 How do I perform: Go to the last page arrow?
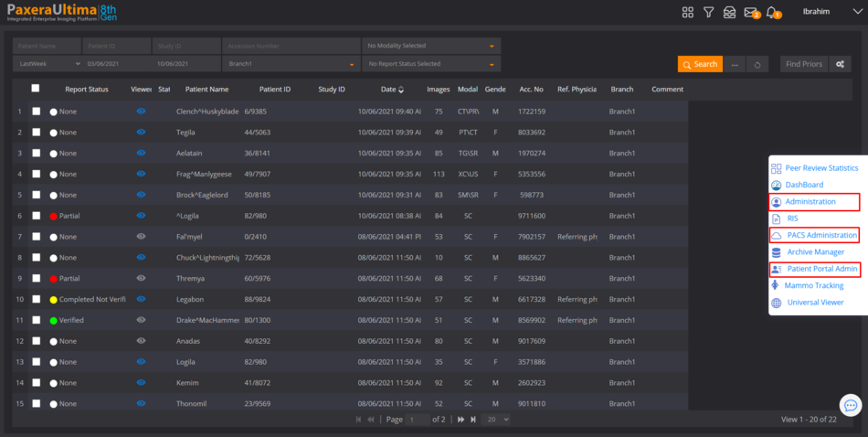pyautogui.click(x=473, y=420)
